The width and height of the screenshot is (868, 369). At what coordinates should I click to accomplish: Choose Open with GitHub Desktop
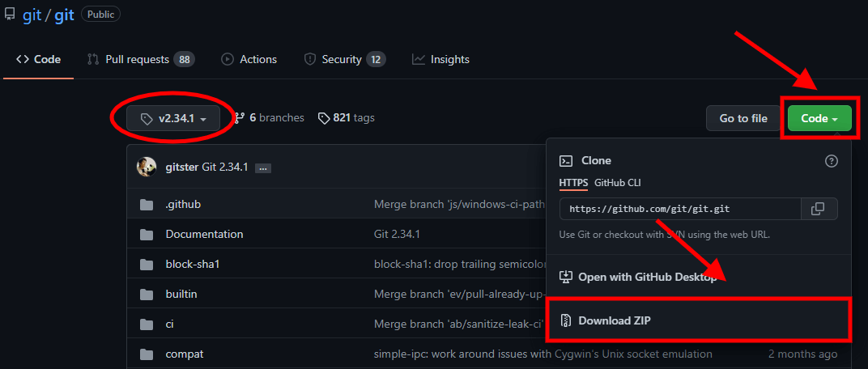click(x=646, y=277)
